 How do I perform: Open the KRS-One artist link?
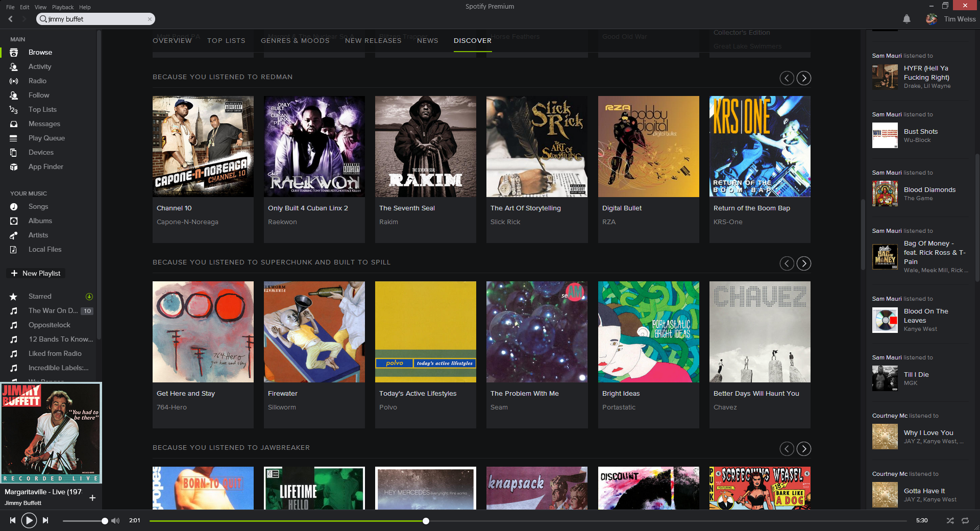[728, 222]
